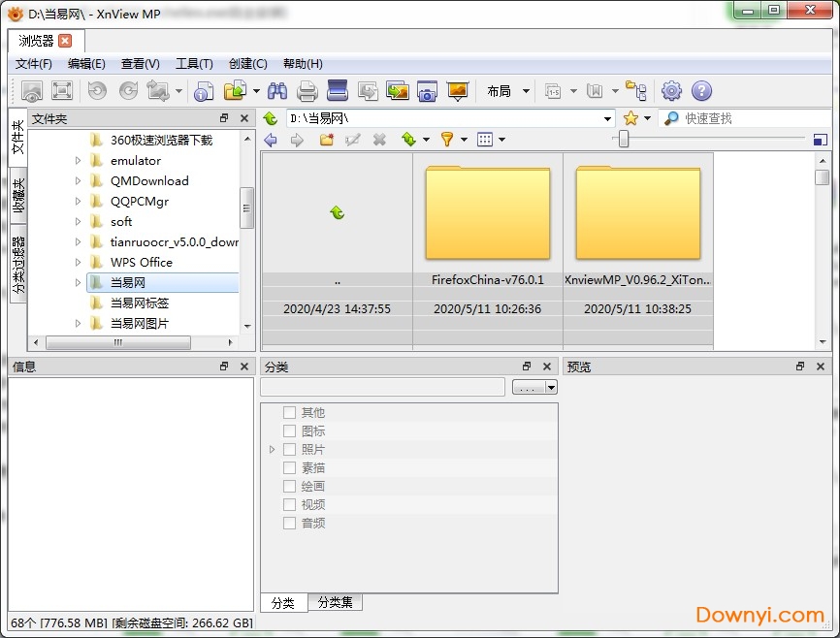Screen dimensions: 840x638
Task: Check the 视频 category filter
Action: pos(289,503)
